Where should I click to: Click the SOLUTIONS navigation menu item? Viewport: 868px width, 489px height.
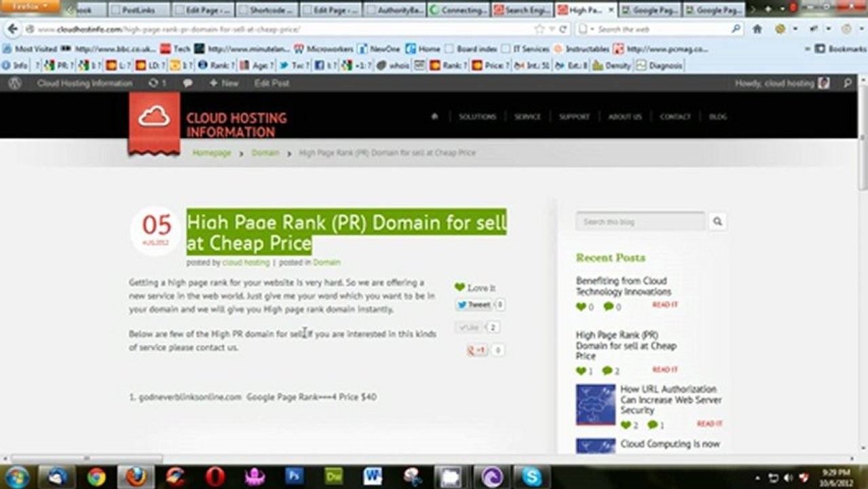click(477, 117)
